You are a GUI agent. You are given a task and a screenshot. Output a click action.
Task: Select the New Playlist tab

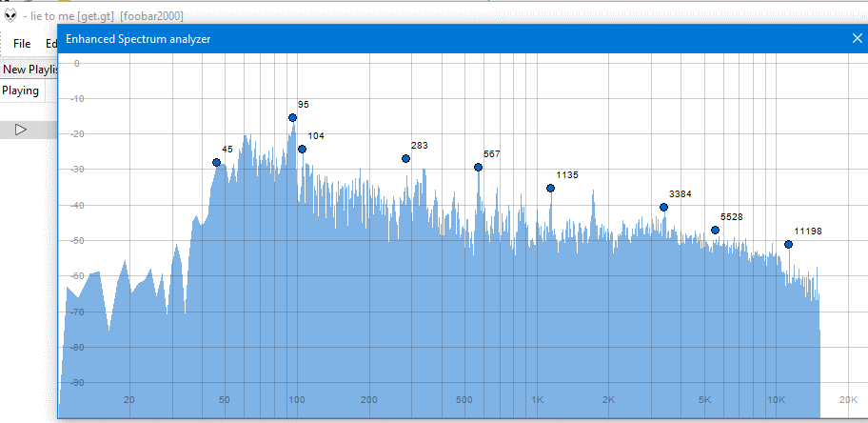coord(30,70)
